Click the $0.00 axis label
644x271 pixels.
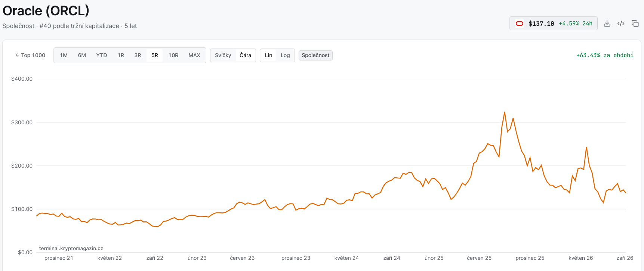pyautogui.click(x=25, y=252)
